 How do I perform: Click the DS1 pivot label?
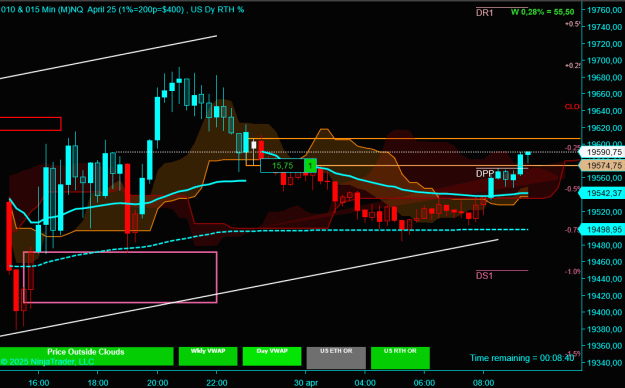(x=484, y=276)
